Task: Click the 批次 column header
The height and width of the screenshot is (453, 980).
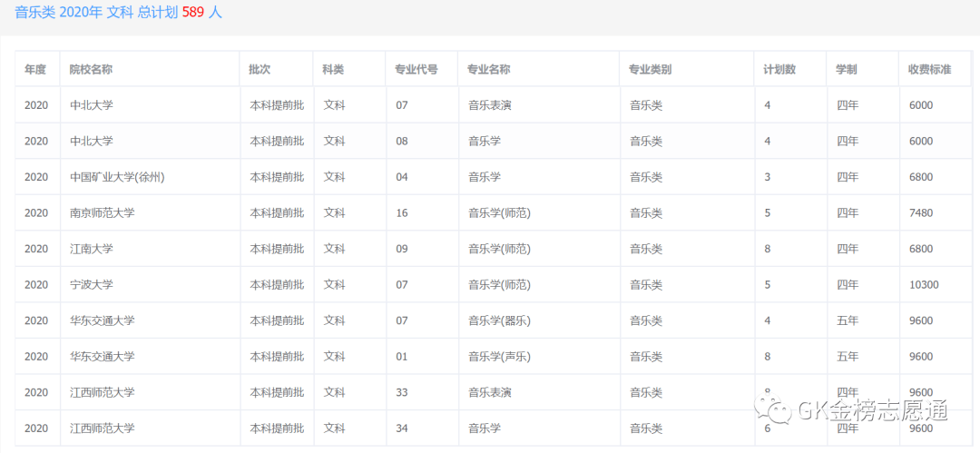Action: click(x=260, y=70)
